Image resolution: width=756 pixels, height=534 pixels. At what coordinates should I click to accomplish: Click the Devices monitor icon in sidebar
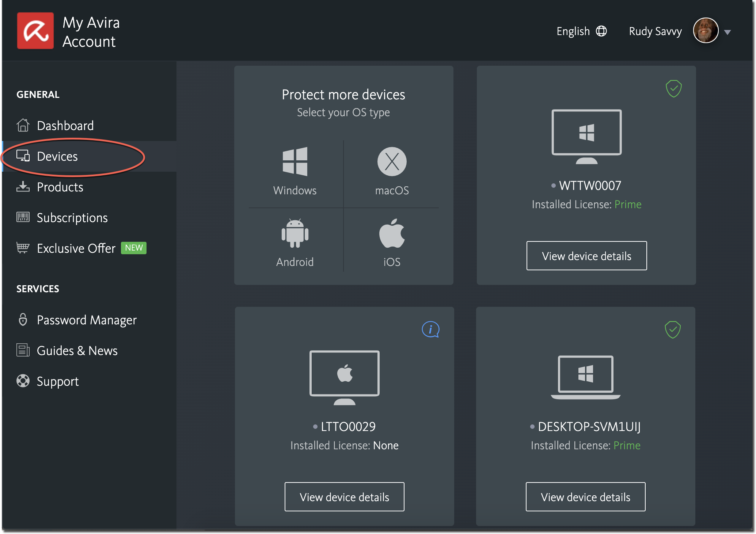23,156
